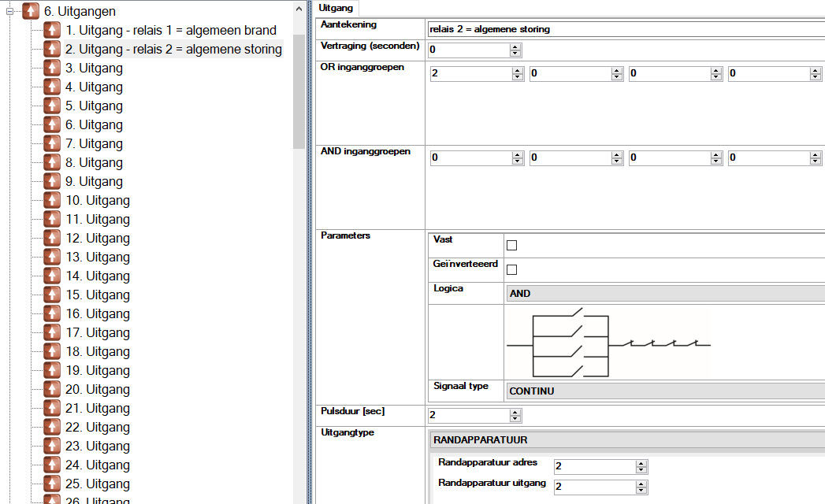The width and height of the screenshot is (825, 504).
Task: Collapse the 6. Uitgangen tree node
Action: [x=10, y=11]
